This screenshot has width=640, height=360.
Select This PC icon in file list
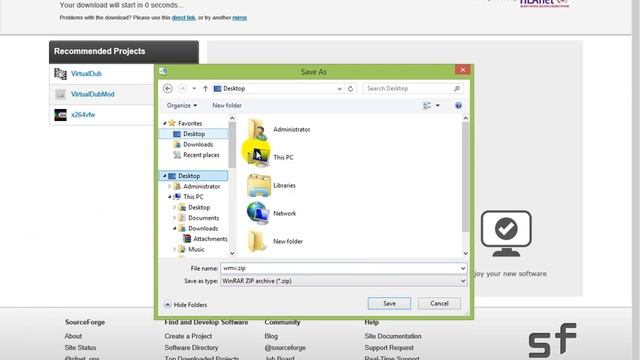[258, 157]
